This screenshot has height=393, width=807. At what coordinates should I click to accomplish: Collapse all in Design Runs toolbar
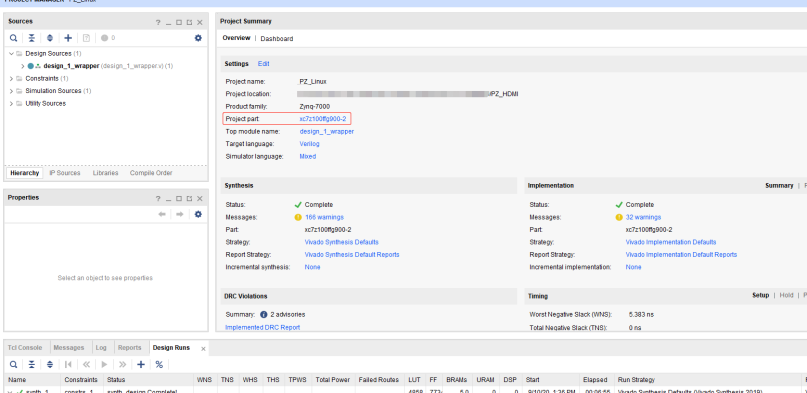coord(31,364)
